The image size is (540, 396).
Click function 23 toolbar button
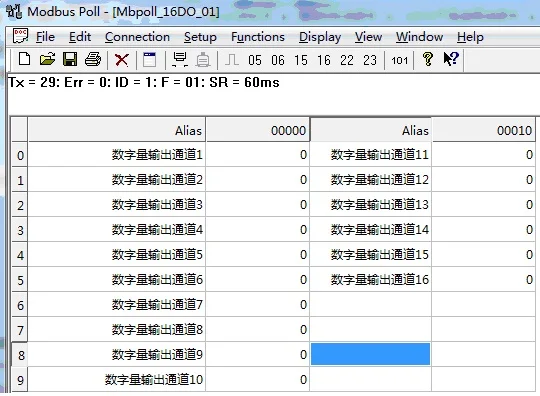pos(370,60)
